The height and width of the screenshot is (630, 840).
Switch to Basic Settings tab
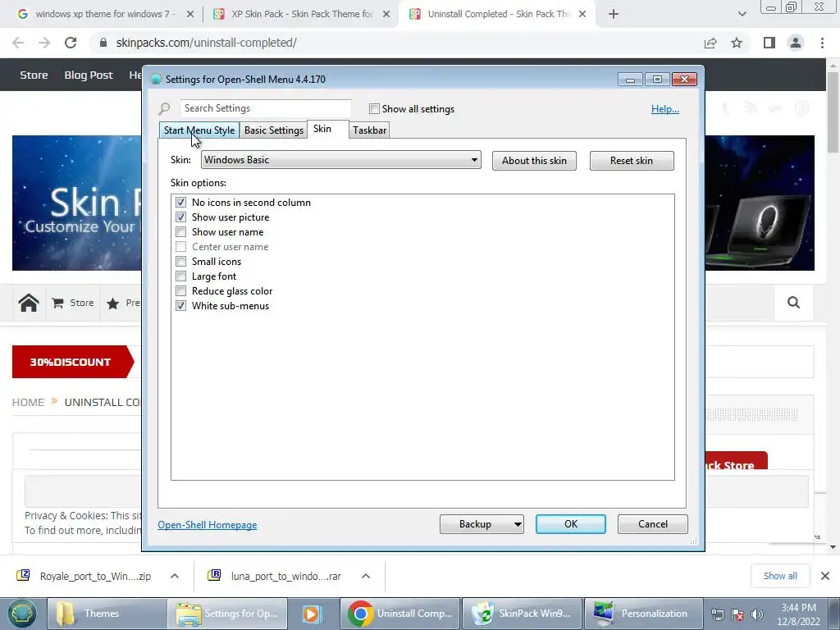tap(274, 130)
